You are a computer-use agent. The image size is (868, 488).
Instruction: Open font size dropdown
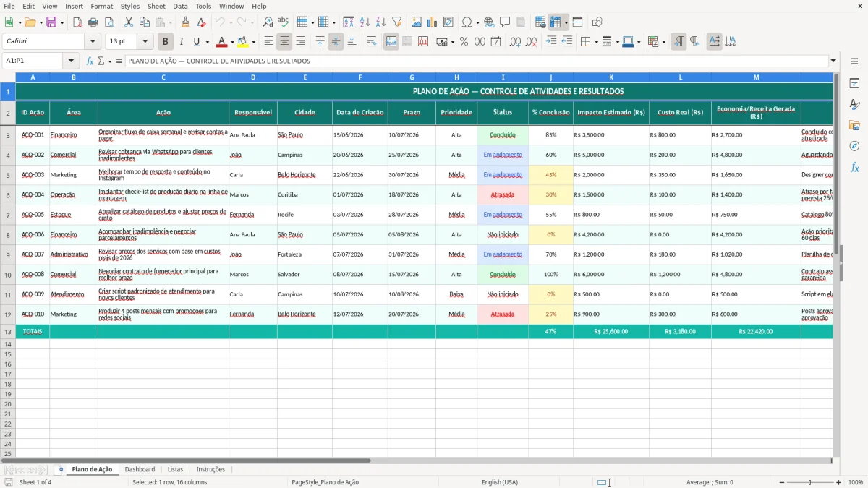pyautogui.click(x=145, y=42)
